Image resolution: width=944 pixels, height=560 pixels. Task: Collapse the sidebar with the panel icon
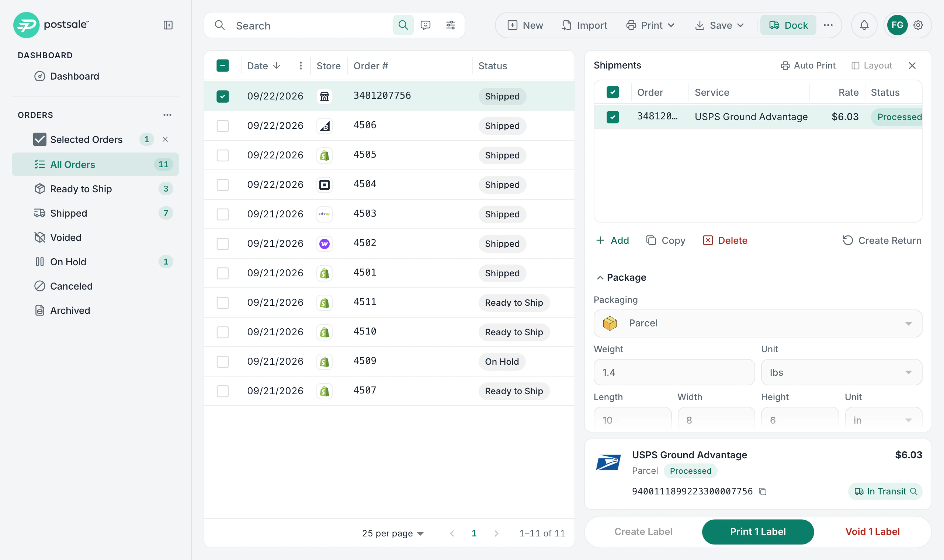click(x=168, y=25)
